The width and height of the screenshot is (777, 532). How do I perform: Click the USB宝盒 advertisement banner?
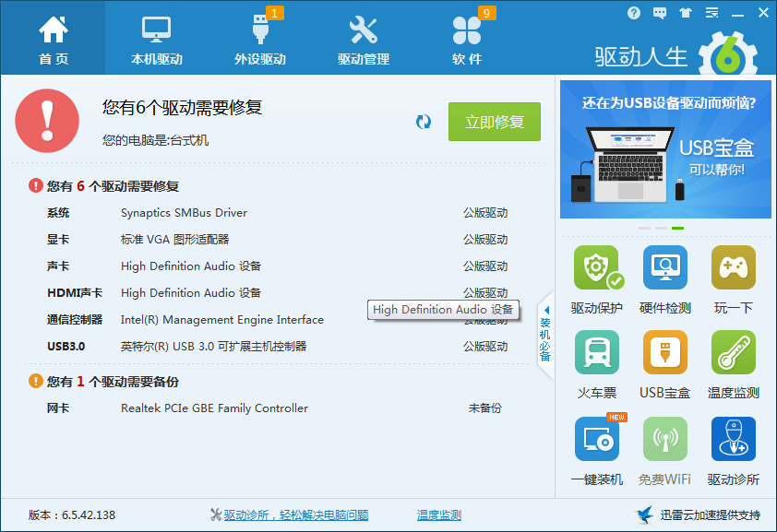click(x=665, y=149)
